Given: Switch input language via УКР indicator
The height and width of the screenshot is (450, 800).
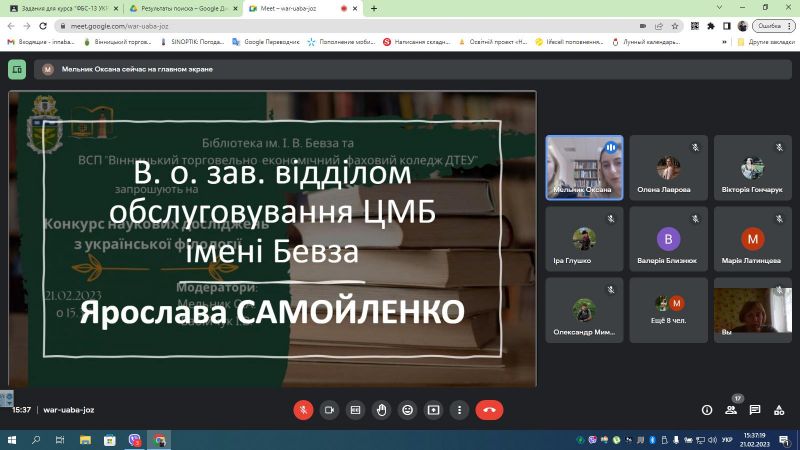Looking at the screenshot, I should coord(727,440).
